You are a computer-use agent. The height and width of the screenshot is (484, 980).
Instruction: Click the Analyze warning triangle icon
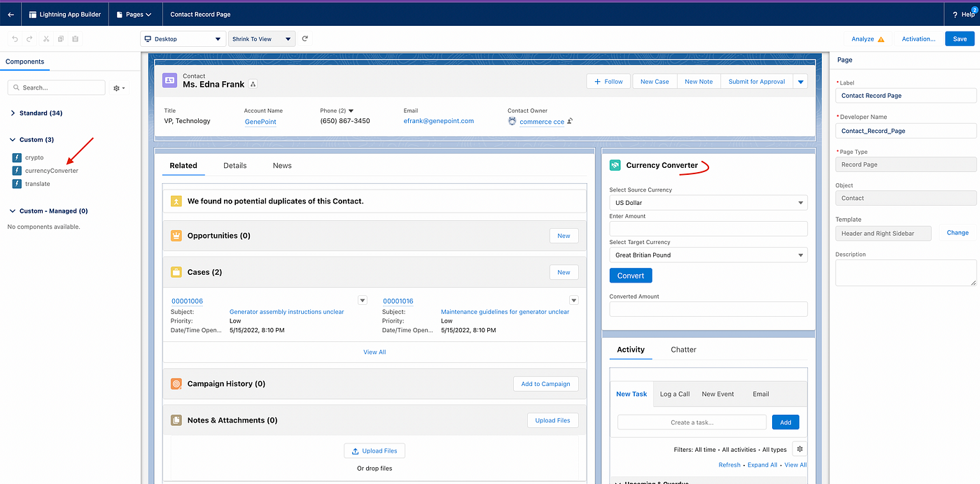[x=881, y=39]
